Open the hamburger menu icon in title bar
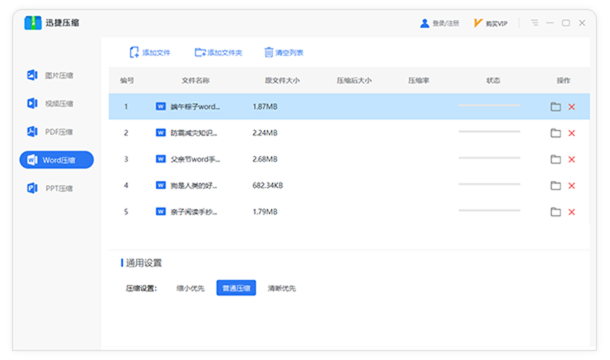Screen dimensions: 610x360 (535, 23)
